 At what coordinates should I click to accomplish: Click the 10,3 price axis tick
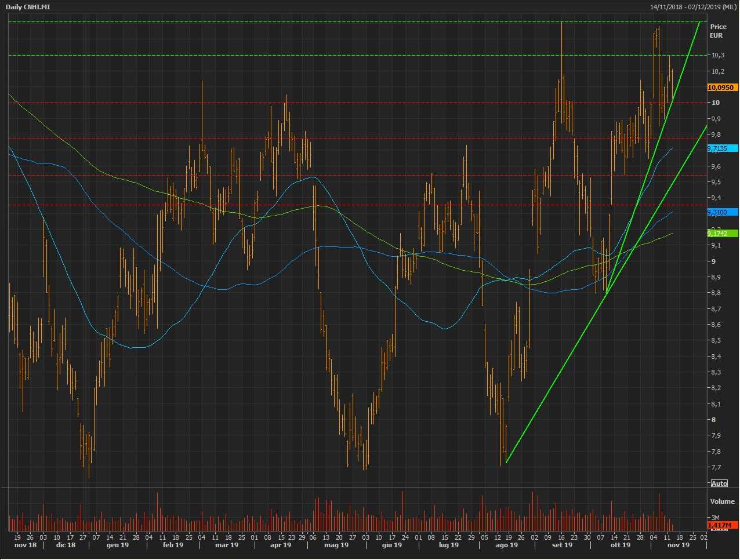click(718, 55)
